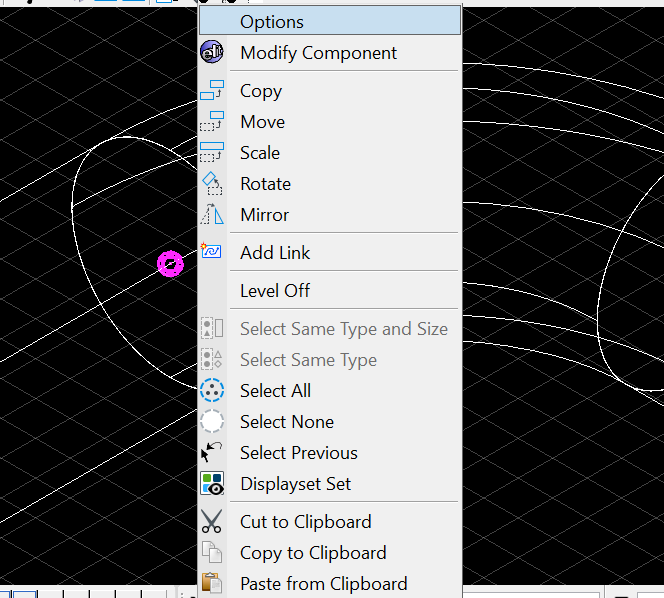The height and width of the screenshot is (598, 664).
Task: Click the Mirror command icon
Action: click(212, 214)
